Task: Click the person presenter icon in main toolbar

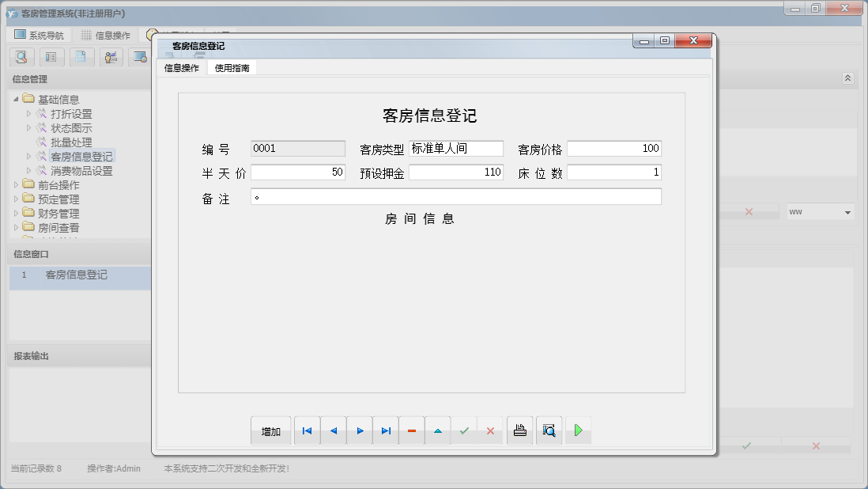Action: point(111,57)
